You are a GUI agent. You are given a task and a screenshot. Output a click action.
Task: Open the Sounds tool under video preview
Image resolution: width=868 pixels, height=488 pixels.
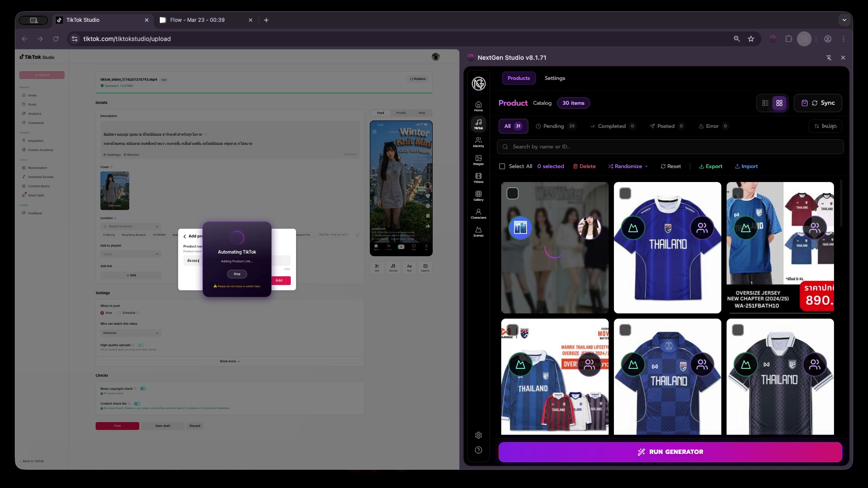pos(393,267)
